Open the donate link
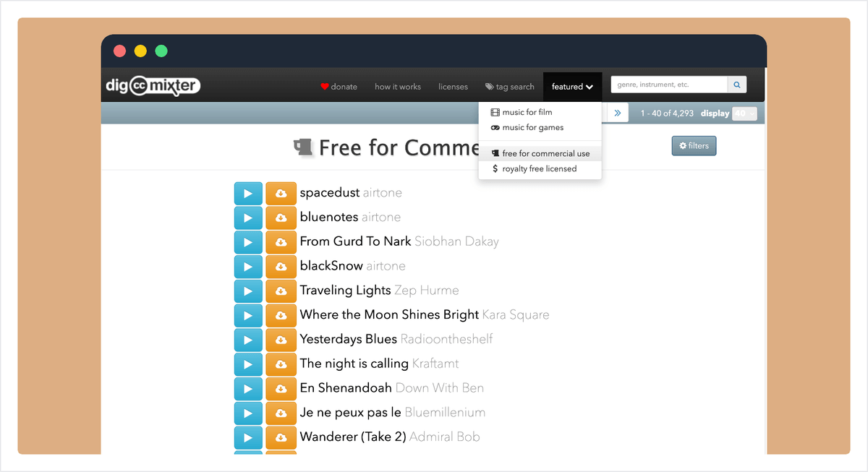Viewport: 868px width, 472px height. click(339, 87)
